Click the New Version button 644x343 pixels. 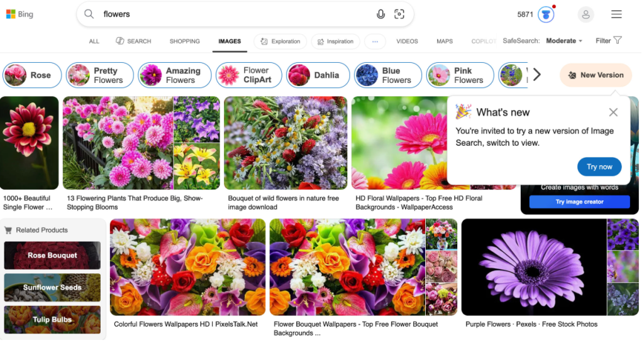(x=595, y=75)
